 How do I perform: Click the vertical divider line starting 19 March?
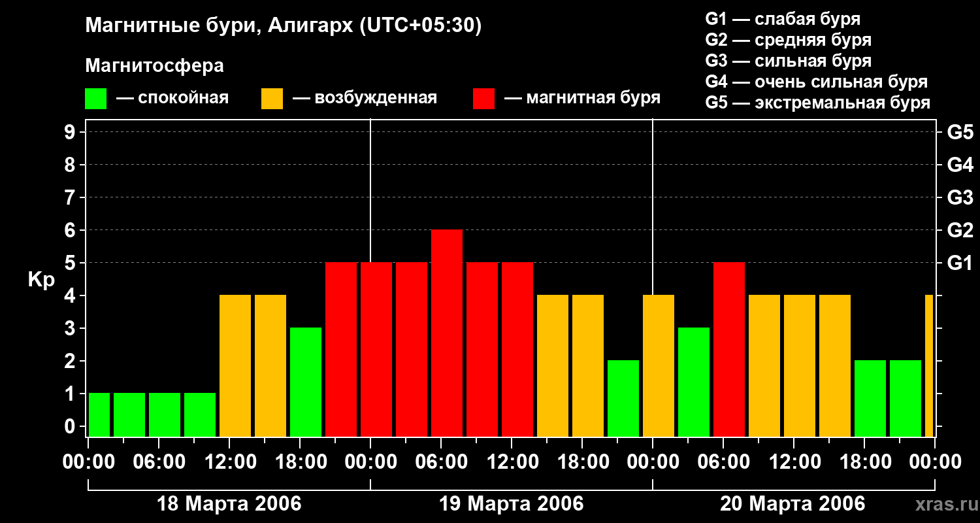[370, 190]
